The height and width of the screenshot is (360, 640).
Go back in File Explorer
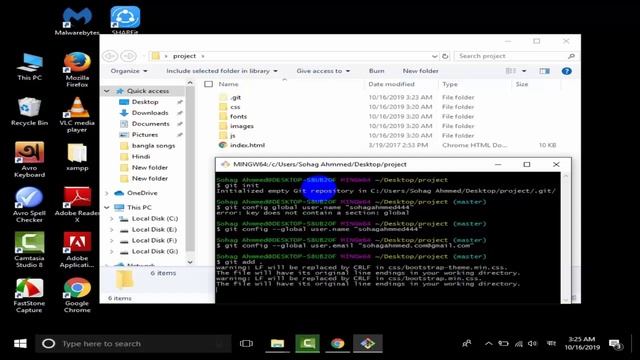[x=110, y=56]
